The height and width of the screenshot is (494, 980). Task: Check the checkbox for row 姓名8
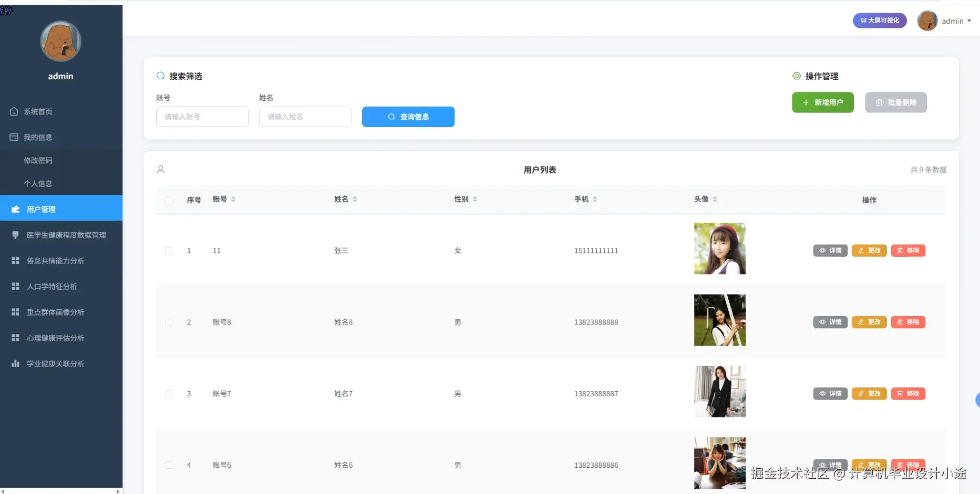coord(169,322)
